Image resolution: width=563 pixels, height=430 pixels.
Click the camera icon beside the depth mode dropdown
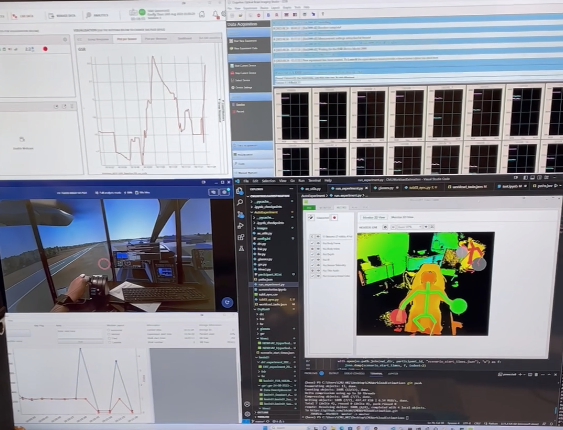[x=385, y=227]
